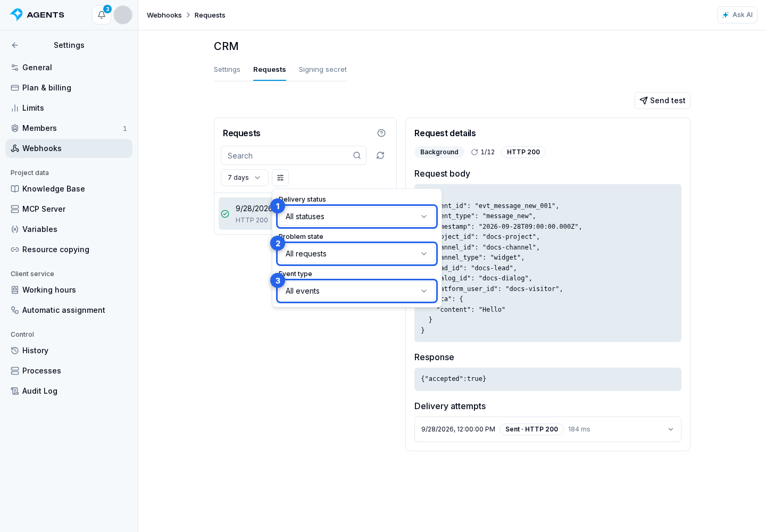Click the Variables icon
766x532 pixels.
tap(15, 229)
